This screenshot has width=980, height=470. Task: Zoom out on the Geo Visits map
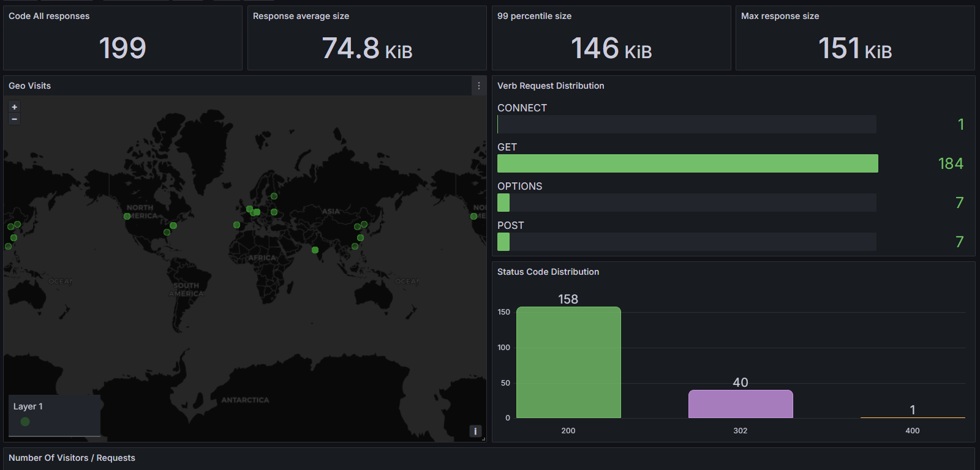pos(15,119)
